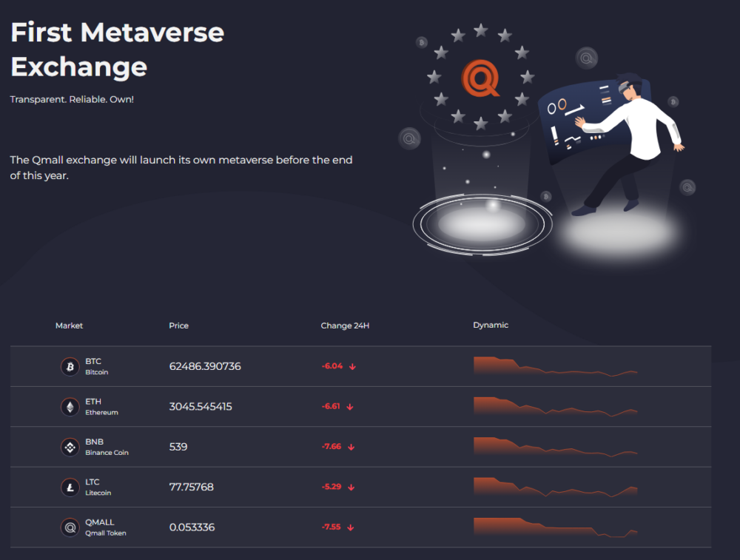740x560 pixels.
Task: Sort by the Price column header
Action: [x=178, y=325]
